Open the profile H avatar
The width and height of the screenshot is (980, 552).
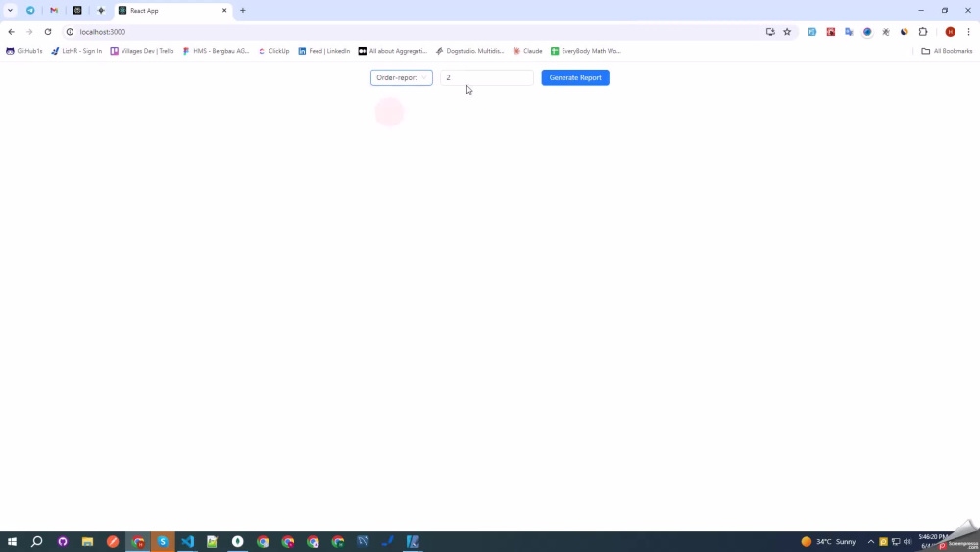point(950,32)
